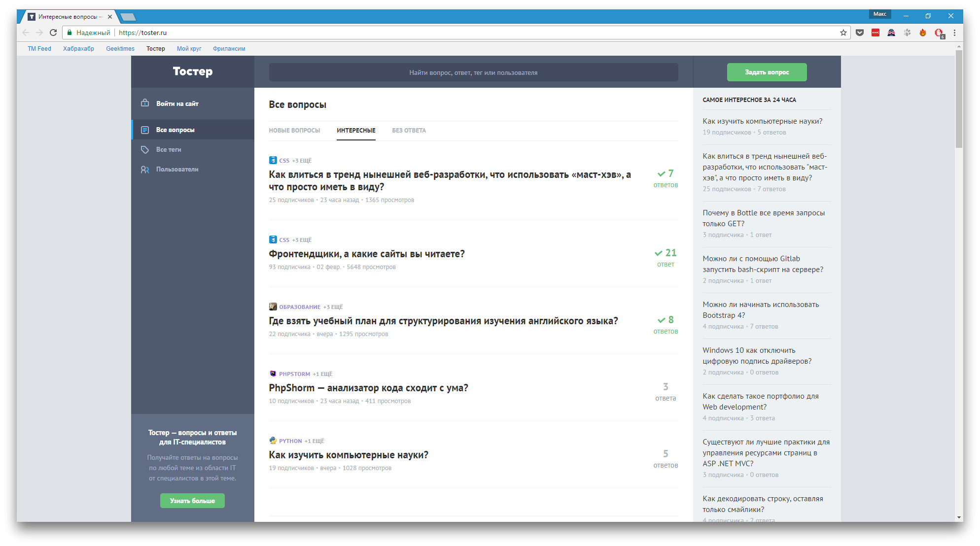Click the Python tag icon
This screenshot has height=546, width=980.
point(273,441)
